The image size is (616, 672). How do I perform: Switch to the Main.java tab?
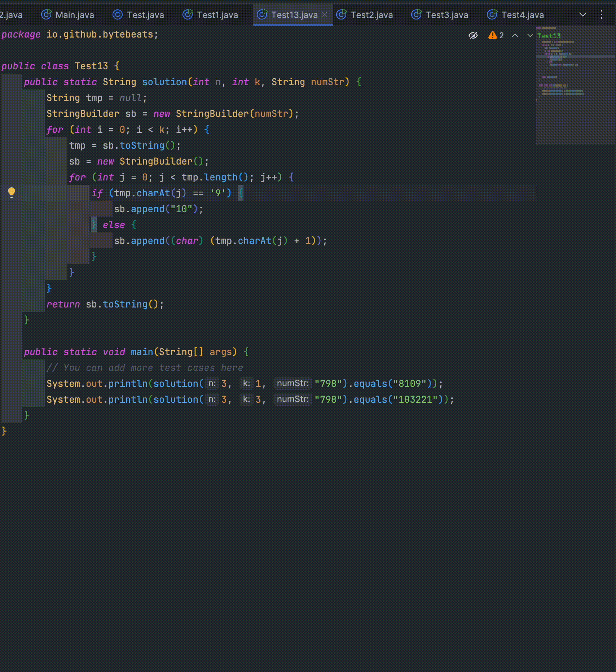pos(74,14)
